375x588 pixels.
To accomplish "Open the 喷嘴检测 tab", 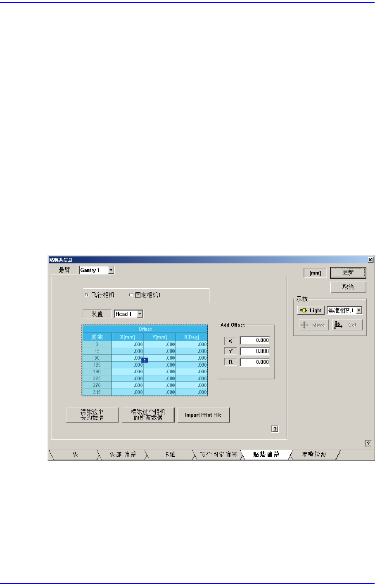I will pyautogui.click(x=314, y=455).
